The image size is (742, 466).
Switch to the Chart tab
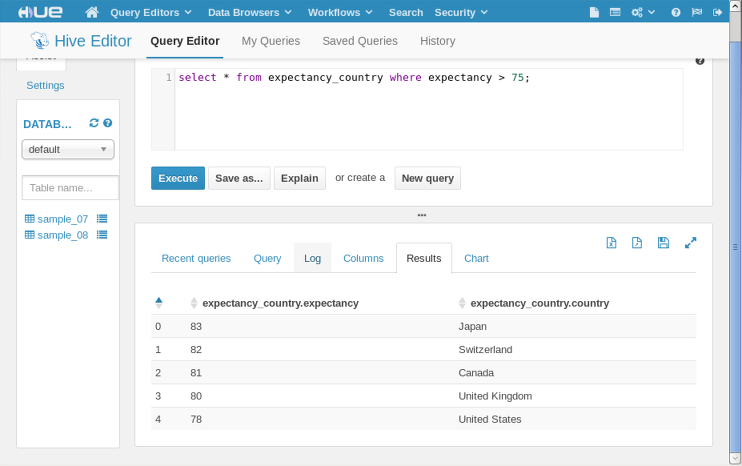click(476, 258)
